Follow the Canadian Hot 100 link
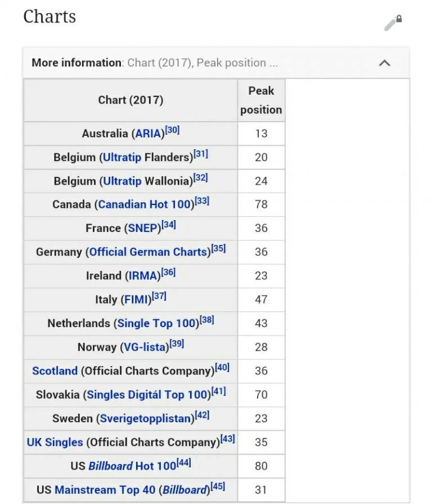 pos(144,205)
